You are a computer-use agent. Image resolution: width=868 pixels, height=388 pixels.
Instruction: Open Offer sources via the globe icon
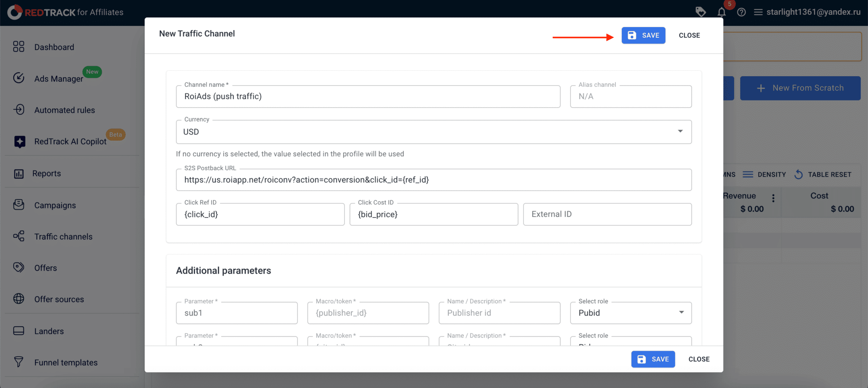point(19,299)
